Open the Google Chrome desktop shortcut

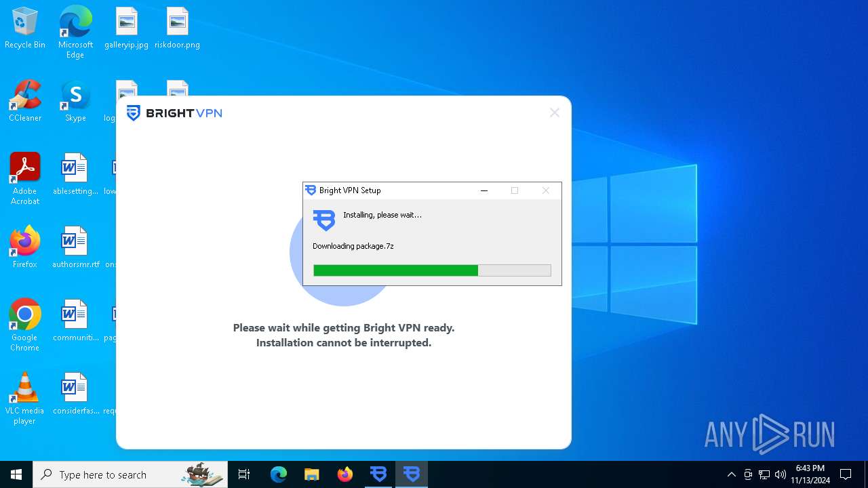[25, 326]
